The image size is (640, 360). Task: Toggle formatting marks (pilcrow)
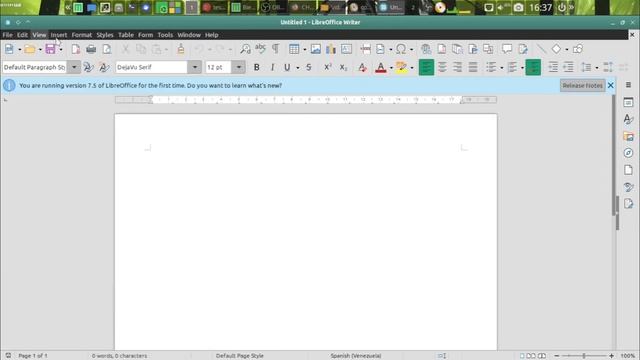coord(276,49)
